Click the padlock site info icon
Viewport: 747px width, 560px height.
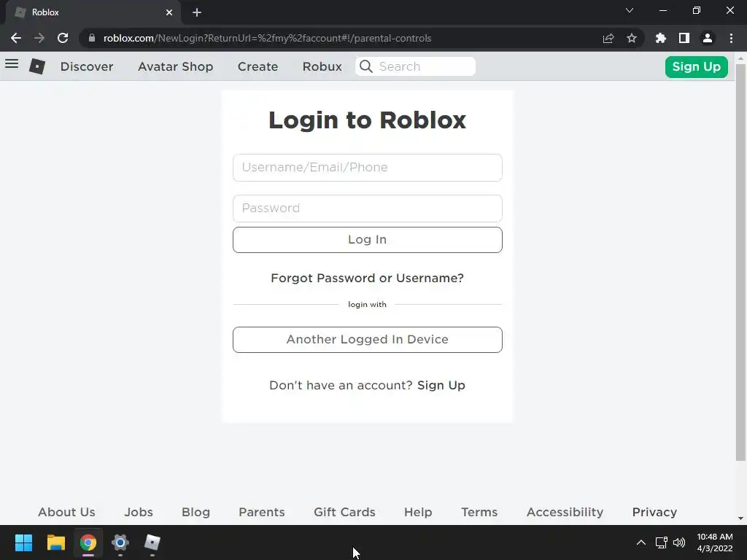(92, 38)
